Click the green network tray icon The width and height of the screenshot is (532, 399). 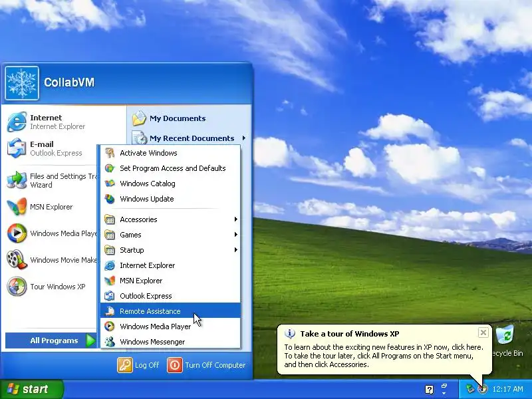tap(470, 389)
